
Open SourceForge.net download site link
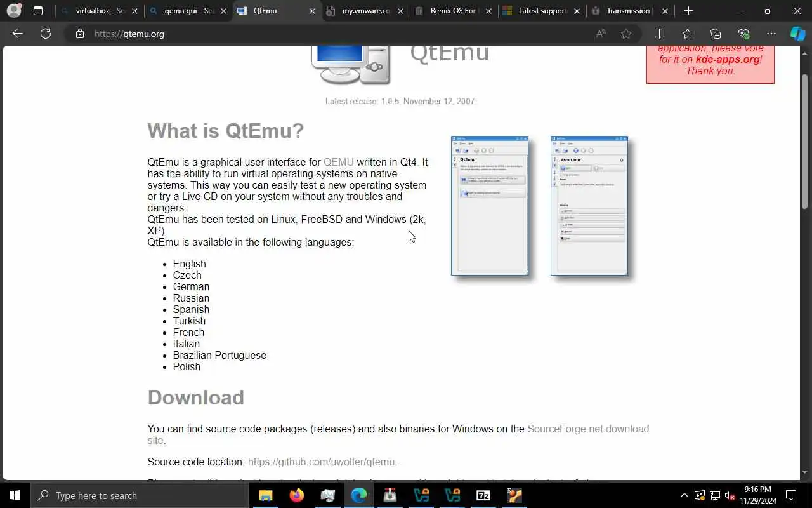click(x=398, y=434)
